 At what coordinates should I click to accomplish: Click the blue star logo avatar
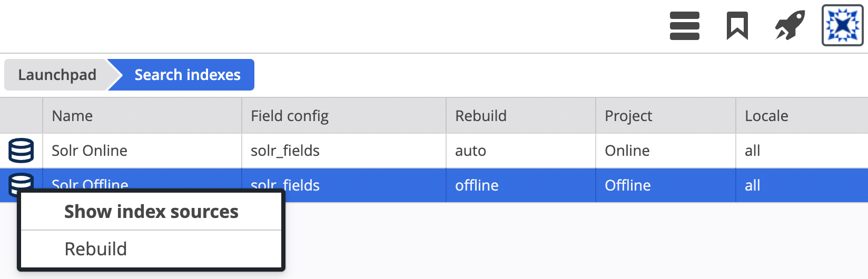[x=842, y=25]
